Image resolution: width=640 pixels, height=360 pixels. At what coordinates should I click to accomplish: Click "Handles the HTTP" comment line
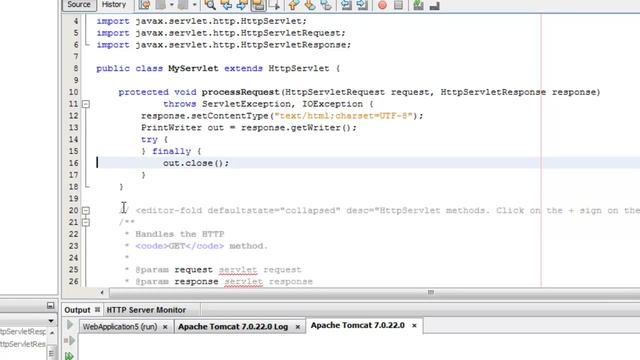[x=180, y=234]
